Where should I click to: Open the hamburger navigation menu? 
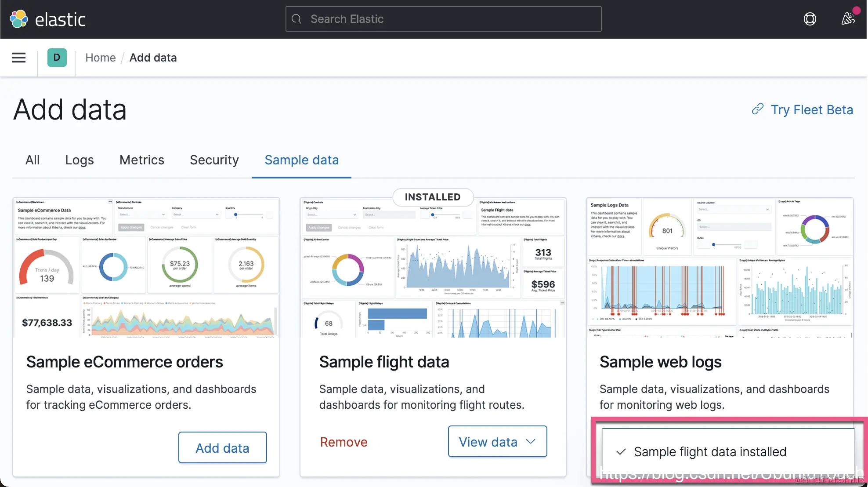tap(19, 58)
